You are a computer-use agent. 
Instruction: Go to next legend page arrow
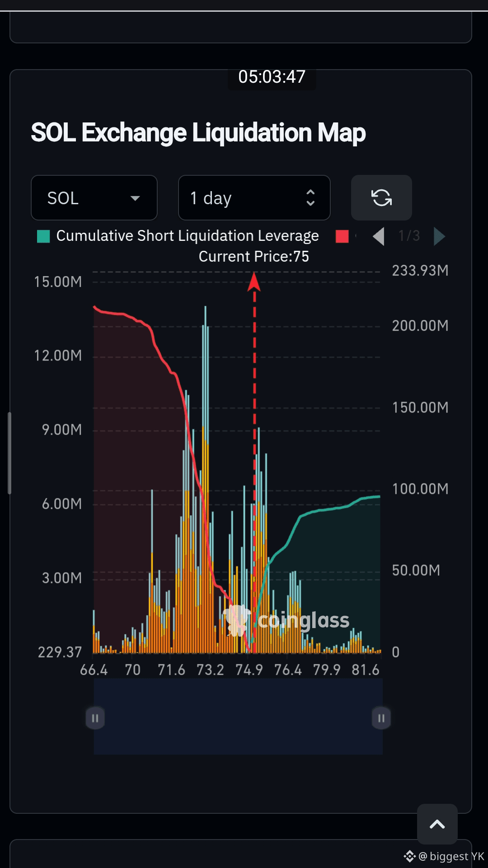point(439,236)
